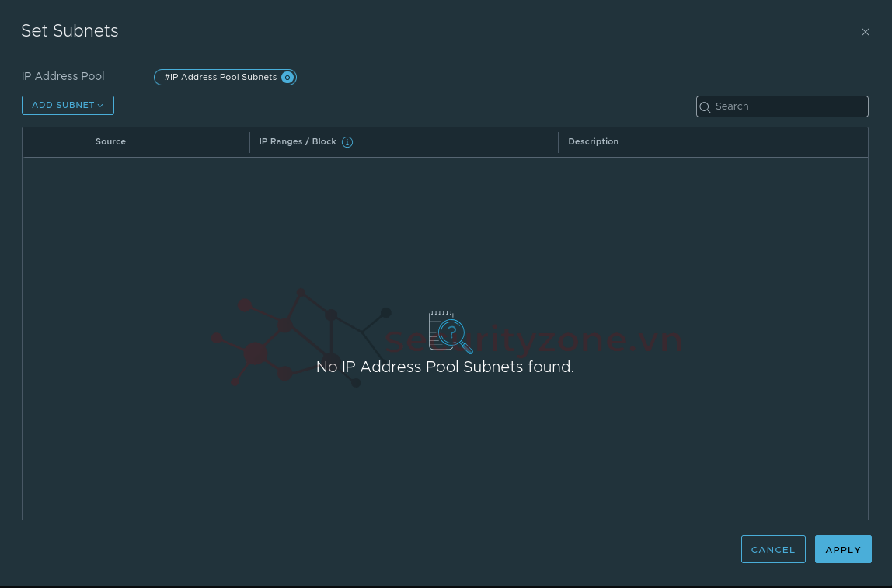This screenshot has width=892, height=588.
Task: Close the Set Subnets dialog
Action: click(865, 32)
